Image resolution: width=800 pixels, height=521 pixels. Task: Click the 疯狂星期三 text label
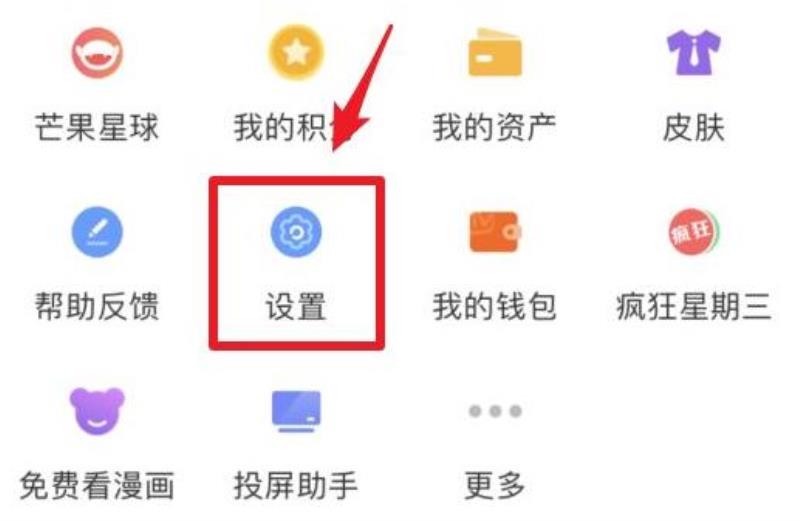point(693,306)
